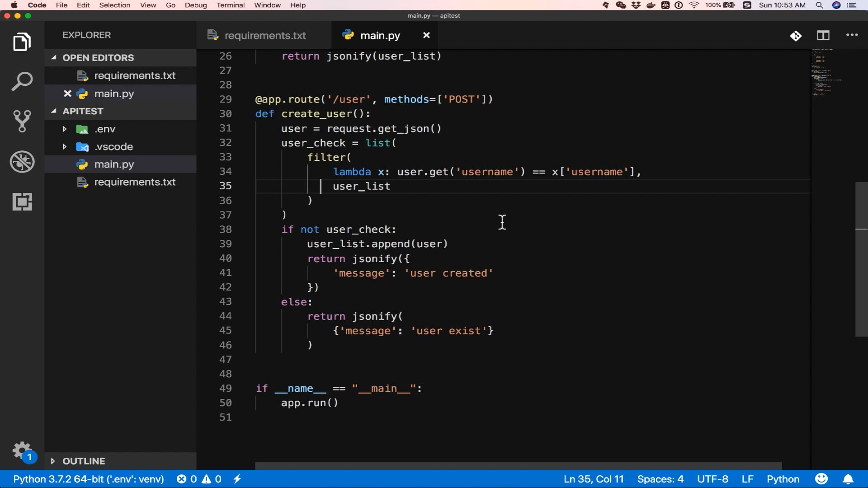The height and width of the screenshot is (488, 868).
Task: Expand the .vscode folder
Action: pyautogui.click(x=65, y=147)
